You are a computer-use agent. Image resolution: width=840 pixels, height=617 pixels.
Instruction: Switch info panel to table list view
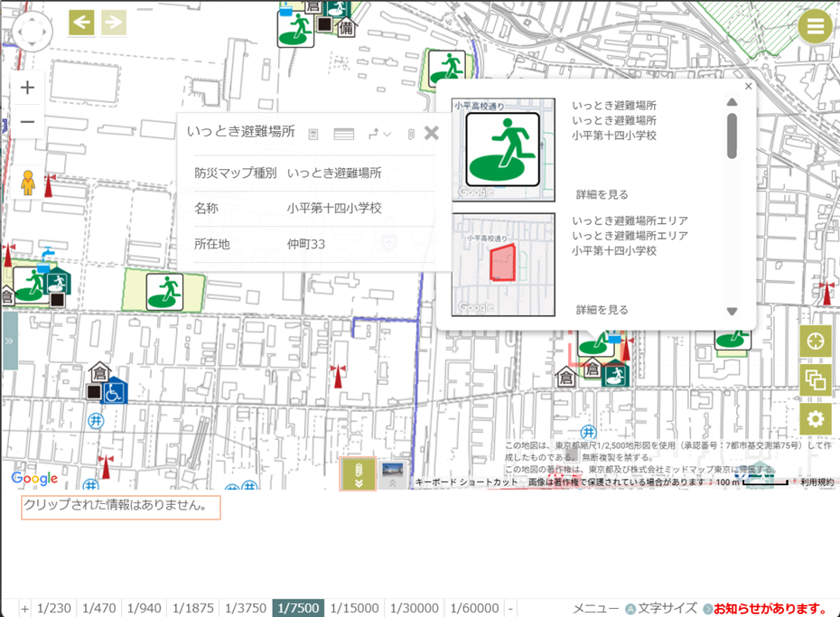(x=343, y=134)
